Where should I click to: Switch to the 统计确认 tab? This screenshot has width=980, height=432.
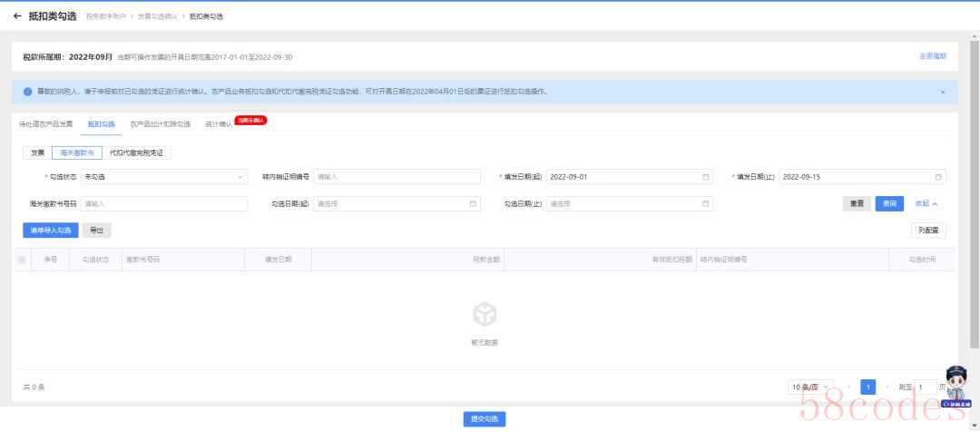pos(217,123)
